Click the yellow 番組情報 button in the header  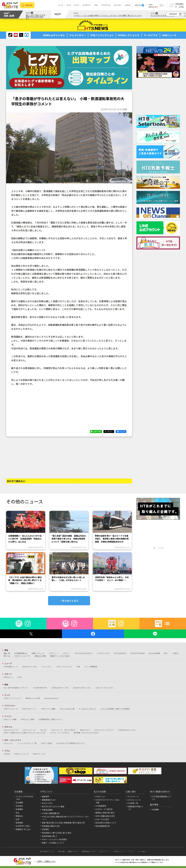(x=27, y=5)
